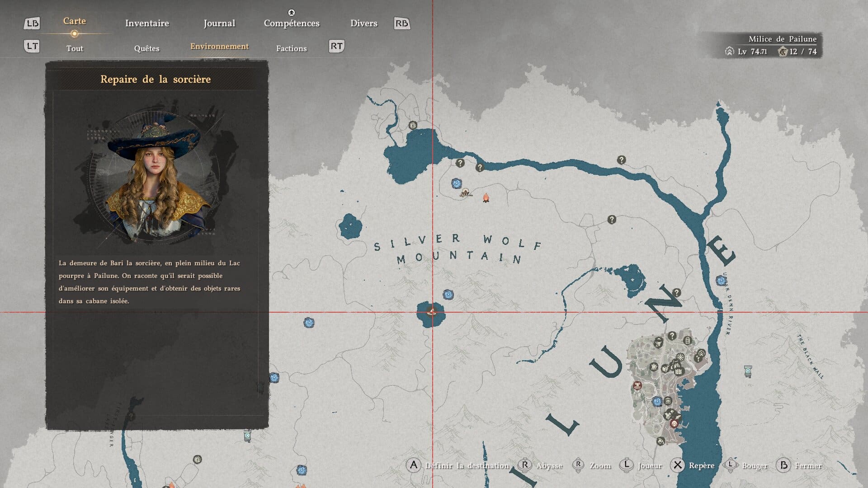Viewport: 868px width, 488px height.
Task: Click the witch's lair marker in small lake
Action: point(432,311)
